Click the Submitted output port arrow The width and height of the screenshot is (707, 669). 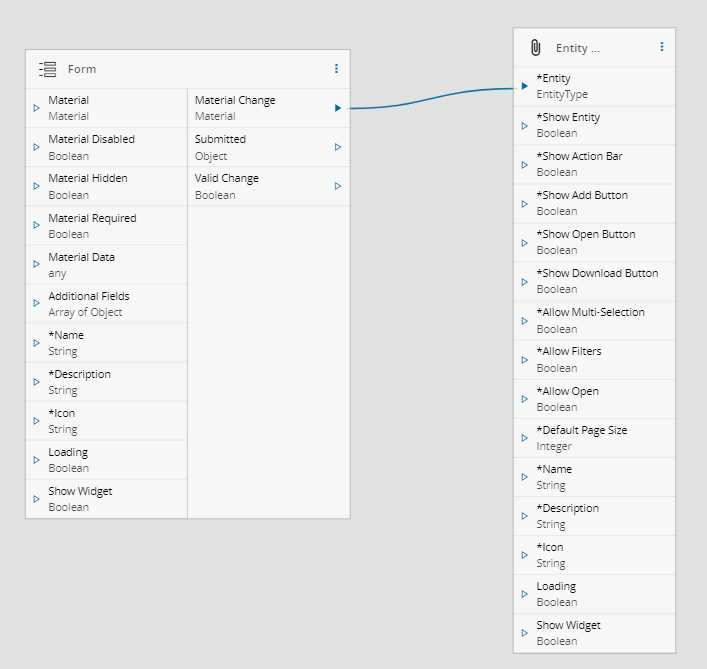338,147
